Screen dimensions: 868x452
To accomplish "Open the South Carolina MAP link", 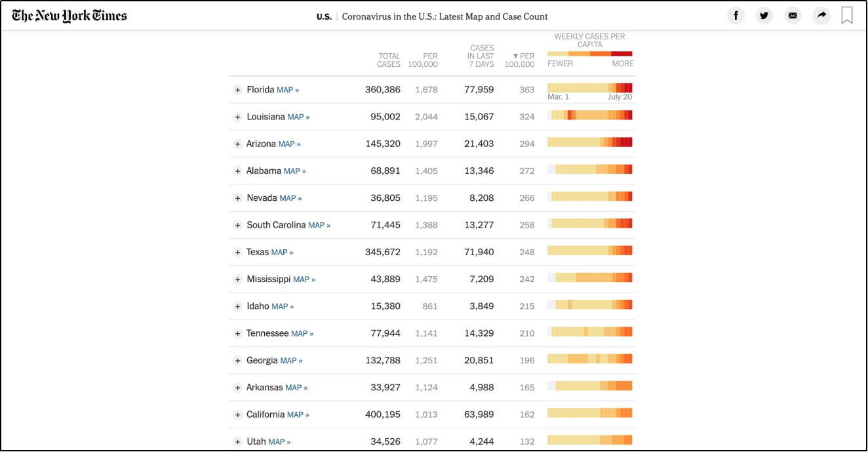I will click(319, 226).
